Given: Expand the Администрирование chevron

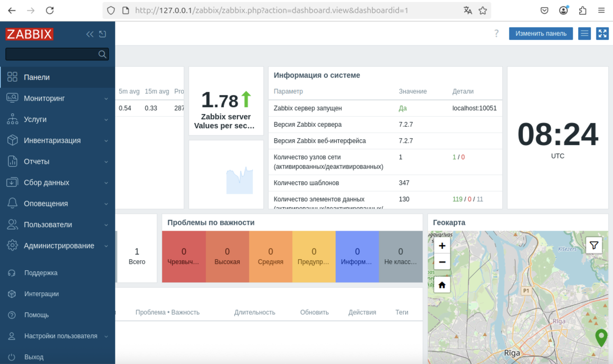Looking at the screenshot, I should pyautogui.click(x=106, y=246).
